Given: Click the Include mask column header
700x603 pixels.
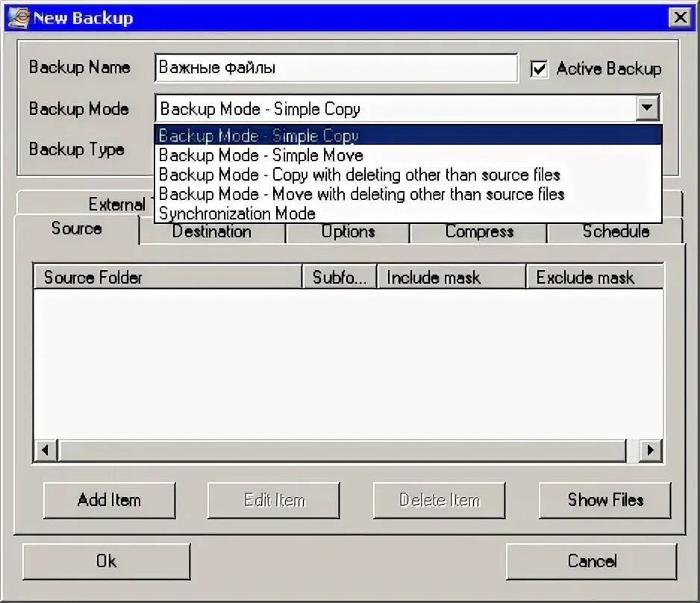Looking at the screenshot, I should 451,277.
